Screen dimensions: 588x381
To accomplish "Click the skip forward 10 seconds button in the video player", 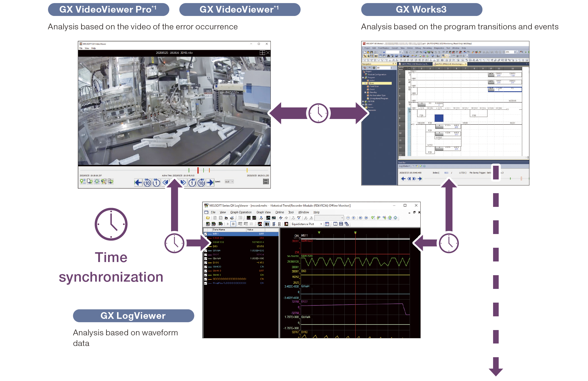I will [201, 183].
